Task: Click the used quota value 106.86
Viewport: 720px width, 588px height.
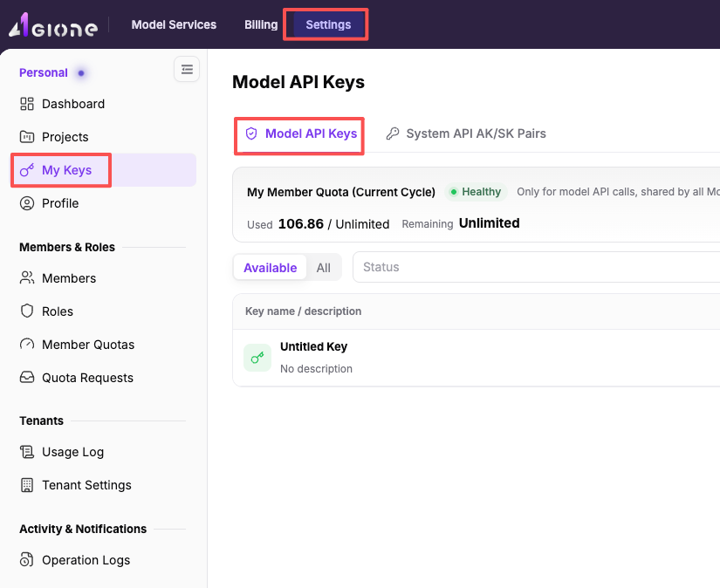Action: tap(301, 223)
